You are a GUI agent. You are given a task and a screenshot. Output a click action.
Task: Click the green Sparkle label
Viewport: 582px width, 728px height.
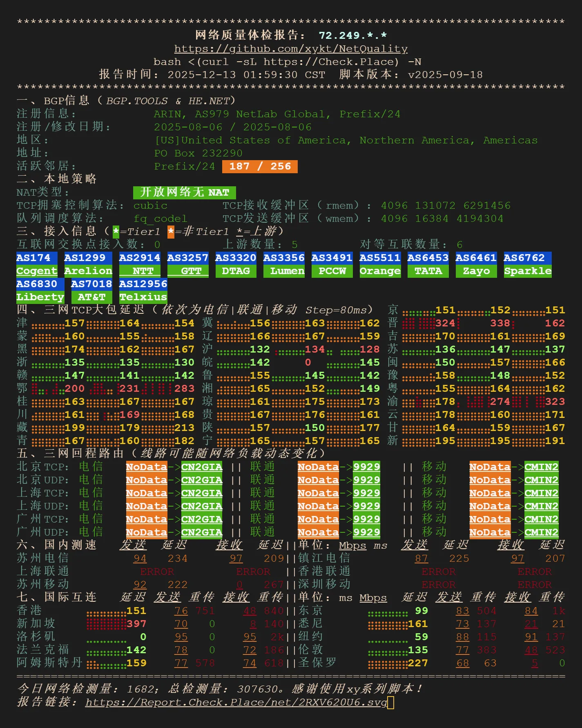pos(528,271)
